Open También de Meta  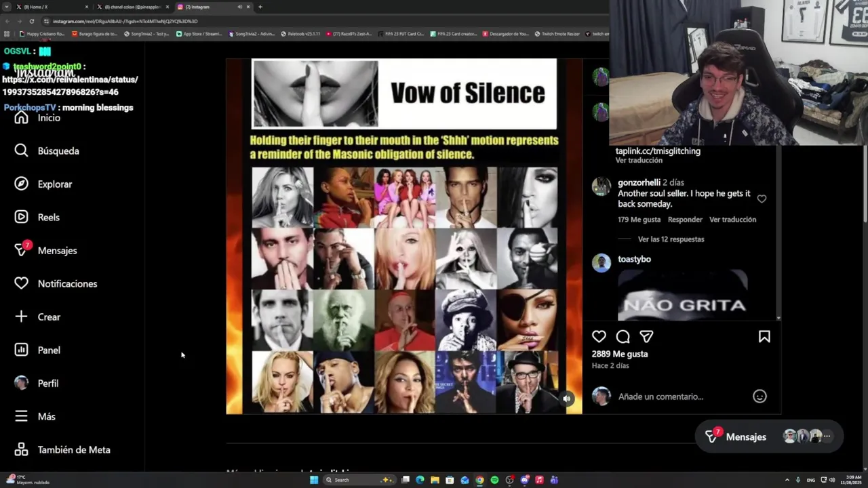62,450
